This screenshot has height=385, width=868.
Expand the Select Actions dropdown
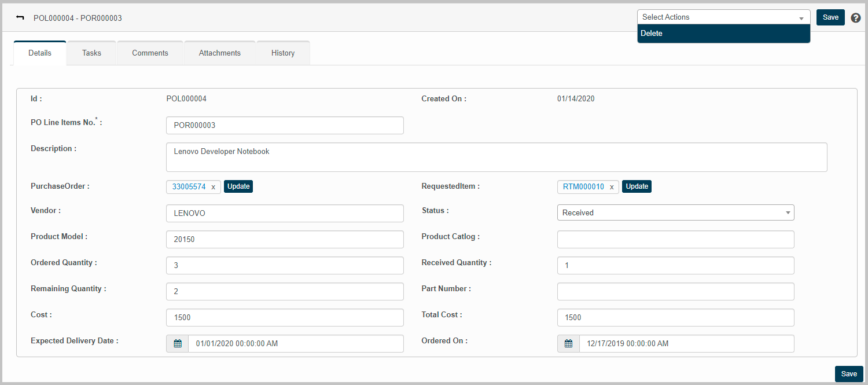coord(723,17)
